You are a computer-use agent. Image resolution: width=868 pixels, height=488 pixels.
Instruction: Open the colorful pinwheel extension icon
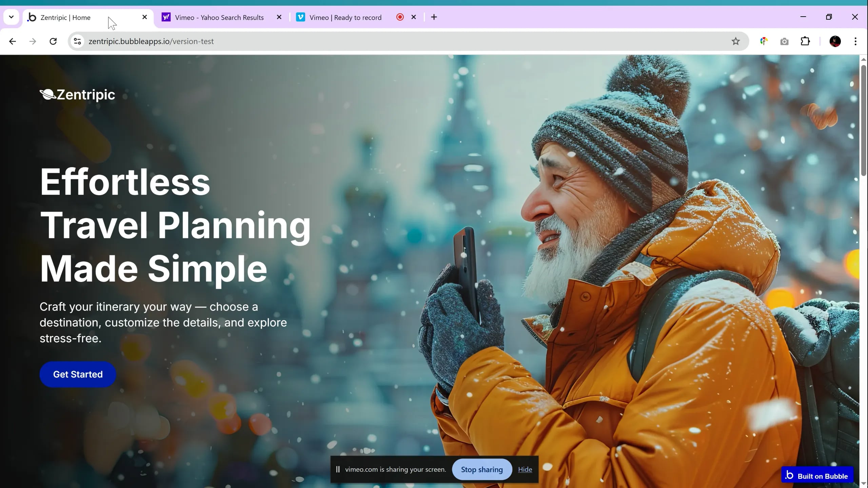click(764, 41)
